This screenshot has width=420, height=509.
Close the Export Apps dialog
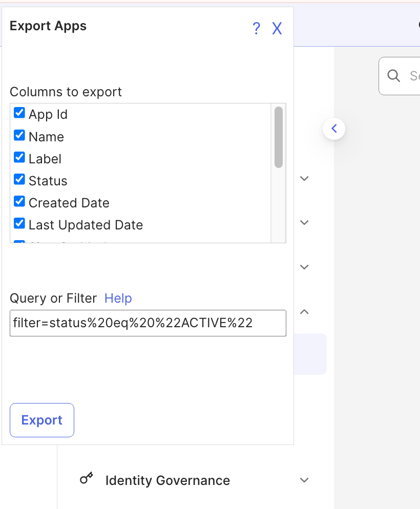tap(277, 29)
